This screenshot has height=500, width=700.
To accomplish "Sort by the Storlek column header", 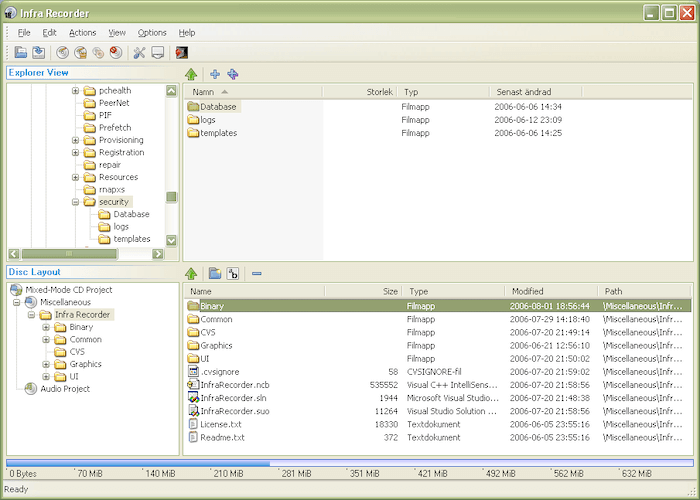I will (x=360, y=92).
